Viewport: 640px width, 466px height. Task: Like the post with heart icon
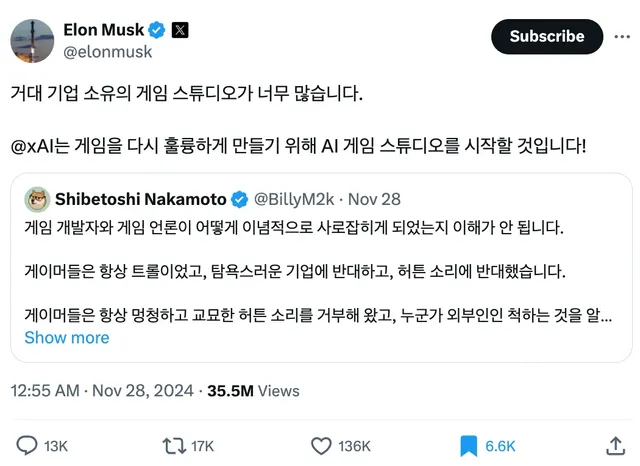point(321,445)
